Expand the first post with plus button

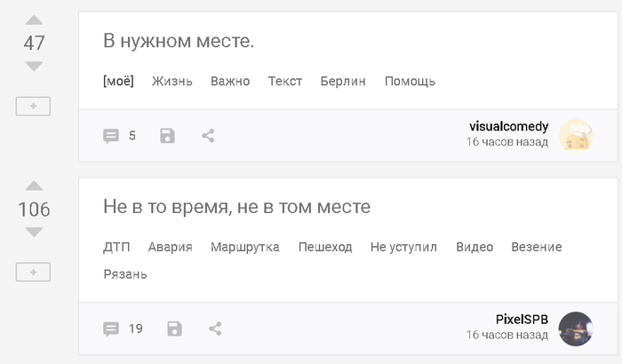[x=33, y=107]
